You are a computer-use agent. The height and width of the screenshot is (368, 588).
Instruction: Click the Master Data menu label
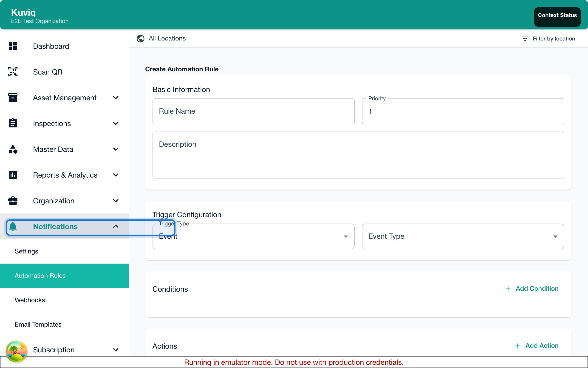click(53, 149)
